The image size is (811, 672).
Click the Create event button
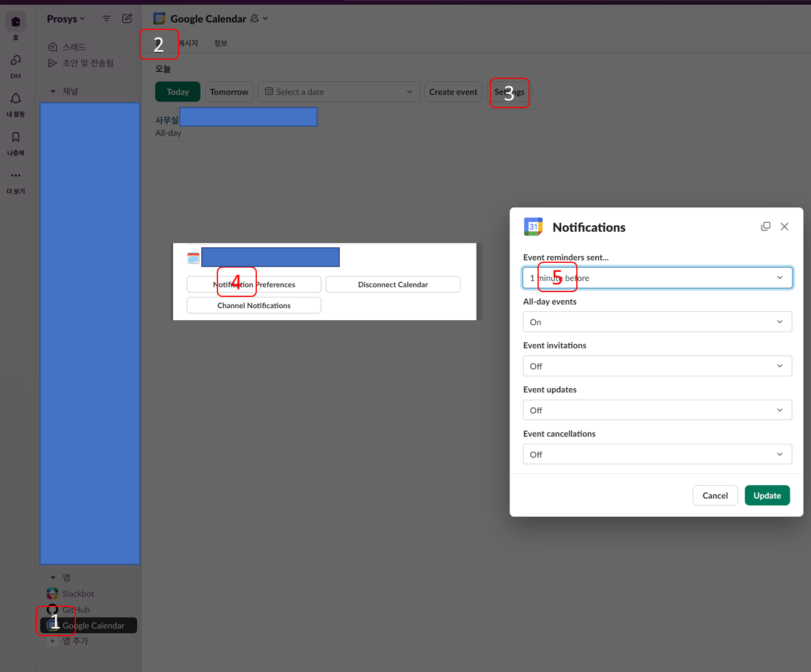tap(453, 91)
